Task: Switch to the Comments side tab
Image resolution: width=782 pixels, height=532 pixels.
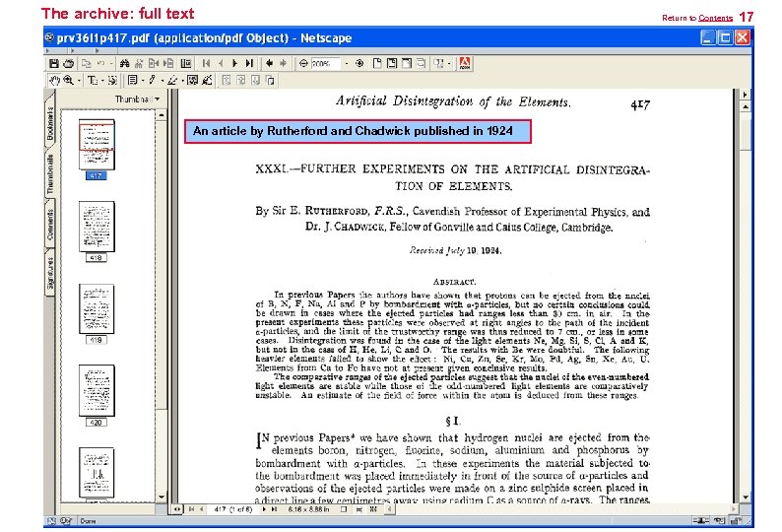Action: pyautogui.click(x=50, y=225)
